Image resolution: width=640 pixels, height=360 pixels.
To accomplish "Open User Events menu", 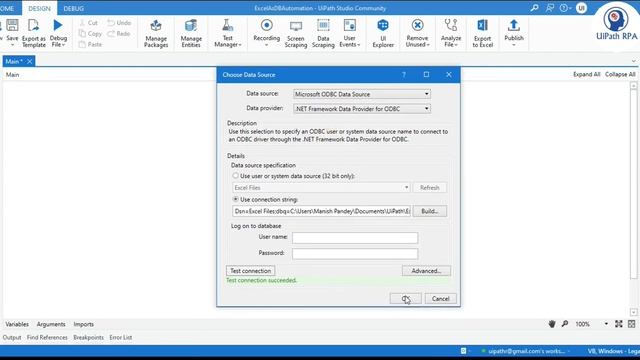I will tap(350, 33).
